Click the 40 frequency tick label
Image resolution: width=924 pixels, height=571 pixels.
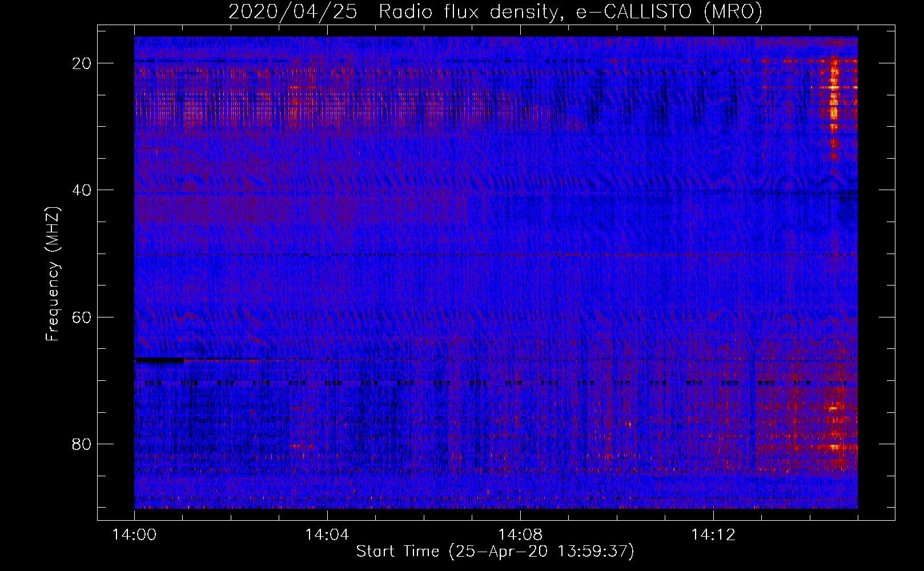[x=82, y=190]
